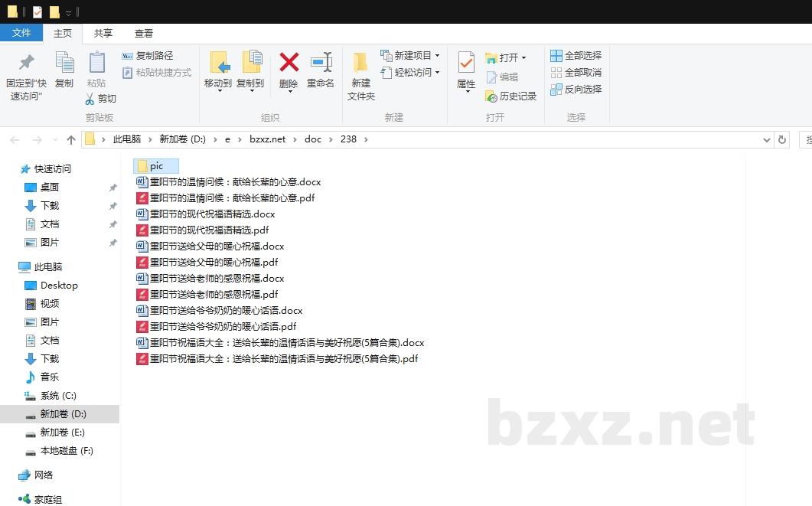Click the New Folder (新建文件夹) icon

click(x=360, y=63)
